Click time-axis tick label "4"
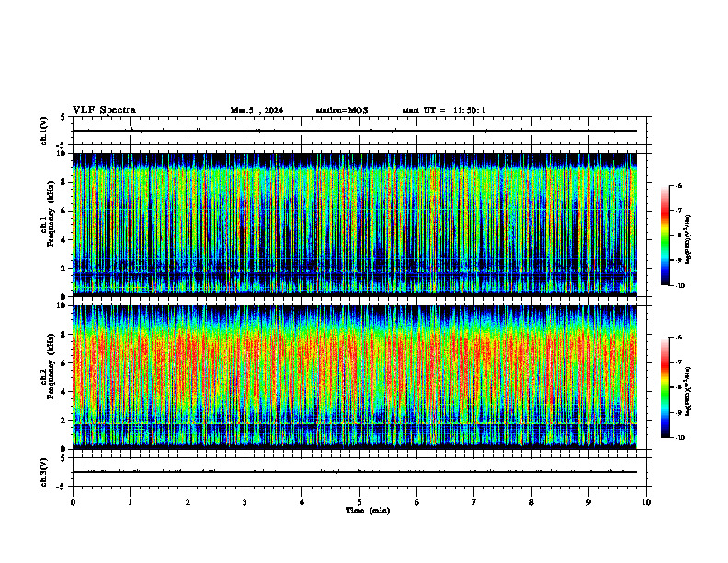 pyautogui.click(x=302, y=502)
